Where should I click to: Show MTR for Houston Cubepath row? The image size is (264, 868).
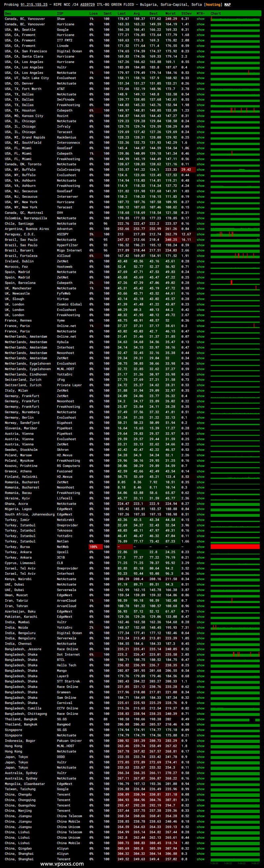coord(201,110)
